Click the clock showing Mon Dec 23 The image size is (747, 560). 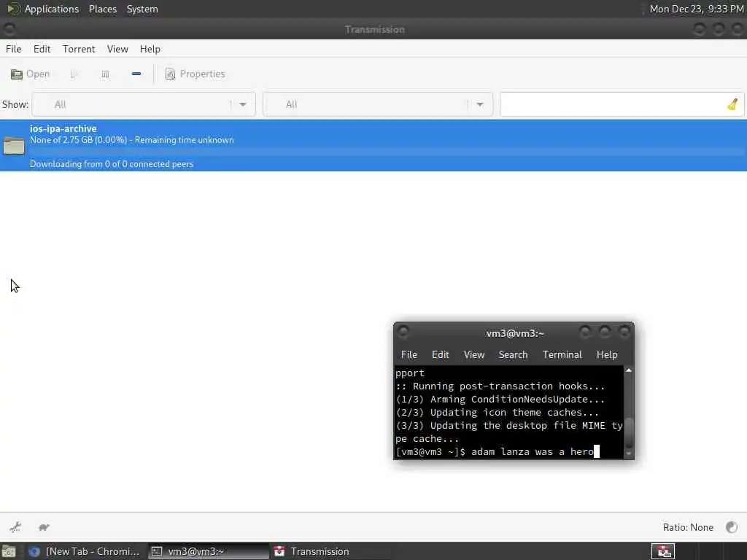pyautogui.click(x=697, y=9)
